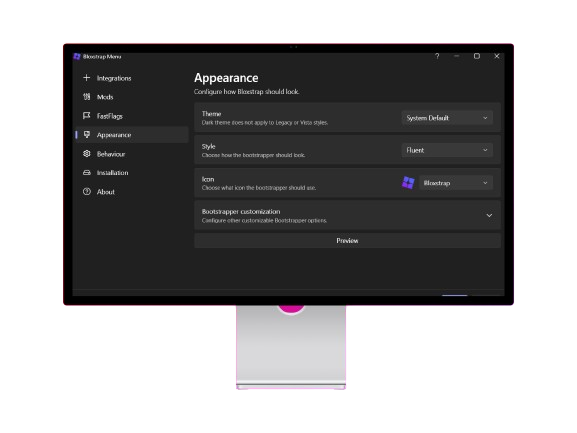Screen dimensions: 577x433
Task: Open the Behaviour settings page
Action: coord(132,154)
